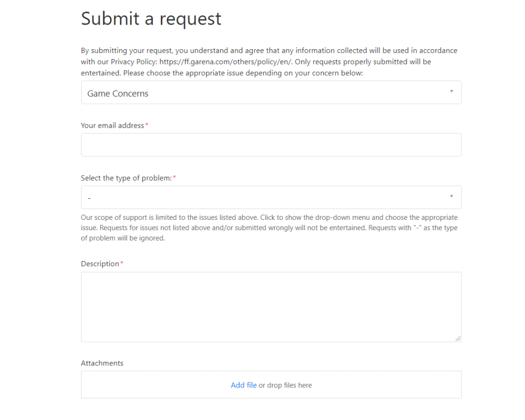Open the Game Concerns dropdown arrow
This screenshot has height=420, width=525.
click(x=451, y=92)
